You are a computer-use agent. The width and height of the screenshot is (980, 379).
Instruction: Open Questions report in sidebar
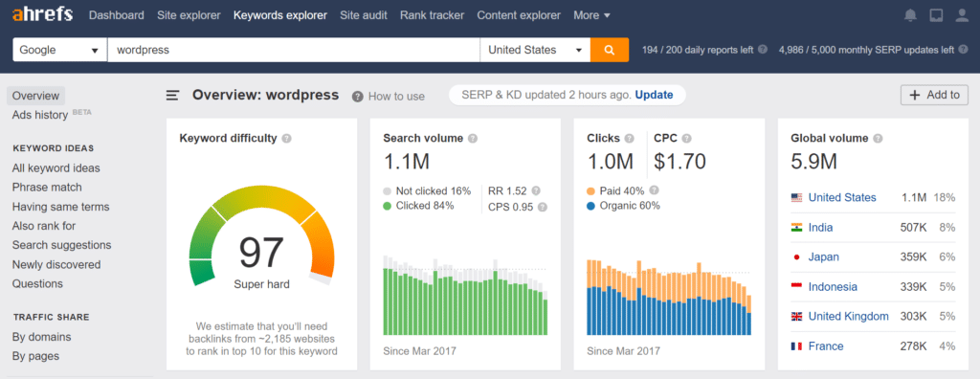(x=37, y=284)
